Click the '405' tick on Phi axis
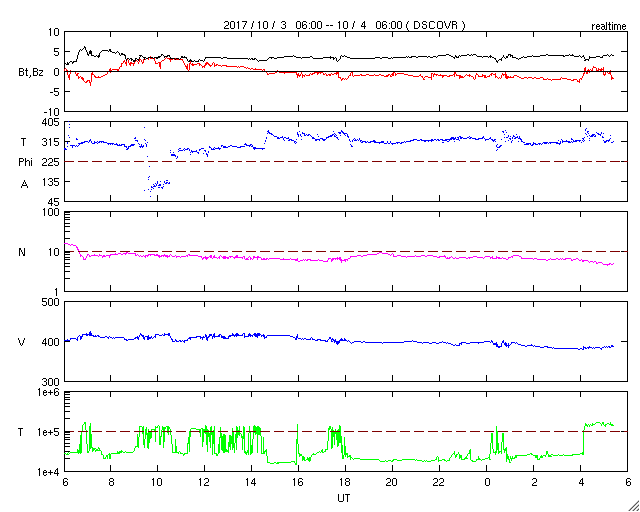 tap(51, 122)
